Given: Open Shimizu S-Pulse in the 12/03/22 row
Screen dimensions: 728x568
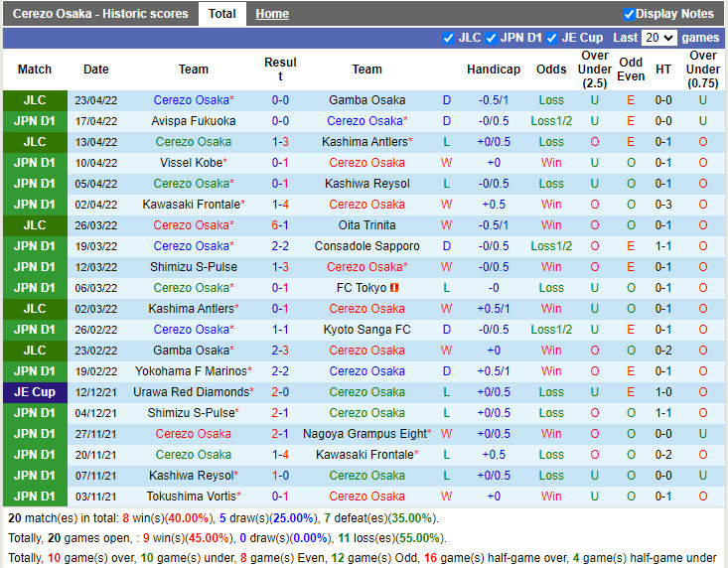Looking at the screenshot, I should (x=193, y=267).
